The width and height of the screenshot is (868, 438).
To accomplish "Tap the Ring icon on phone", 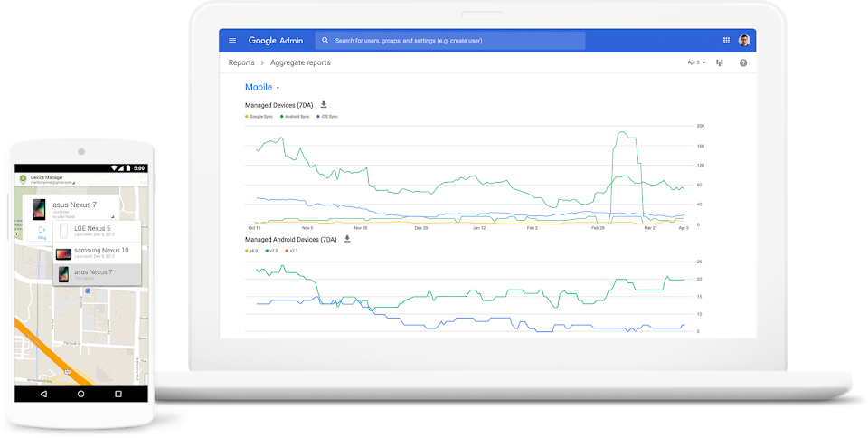I will [42, 233].
